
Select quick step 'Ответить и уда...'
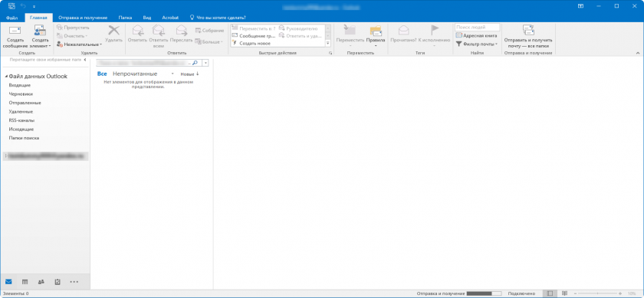click(301, 36)
